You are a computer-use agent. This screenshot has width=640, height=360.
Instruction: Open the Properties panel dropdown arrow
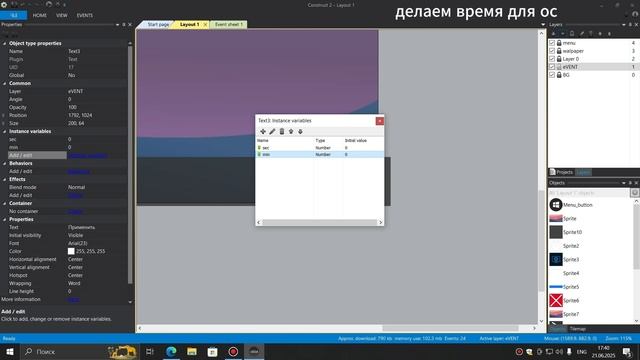coord(118,24)
